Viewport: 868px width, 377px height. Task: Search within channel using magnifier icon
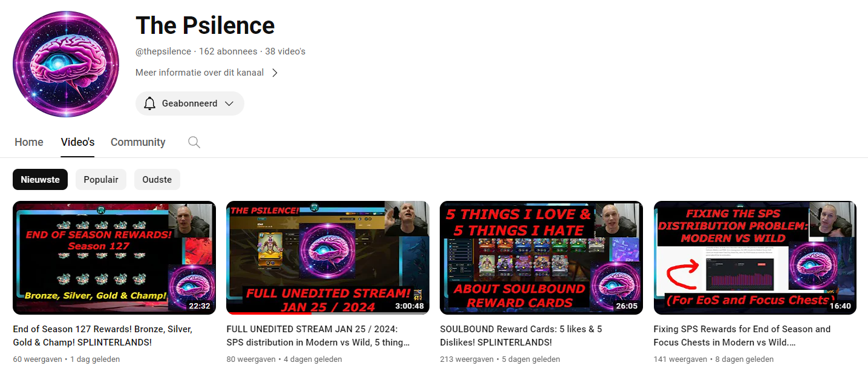point(194,142)
